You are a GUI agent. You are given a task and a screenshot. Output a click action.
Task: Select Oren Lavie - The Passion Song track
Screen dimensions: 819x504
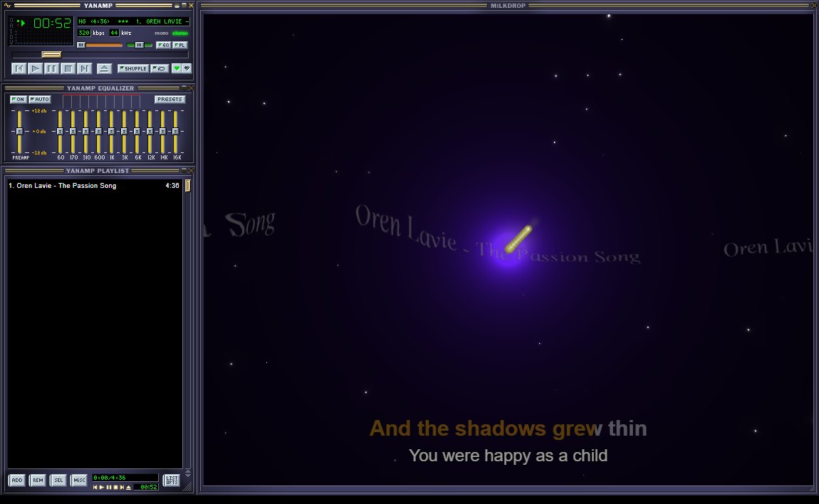coord(94,185)
